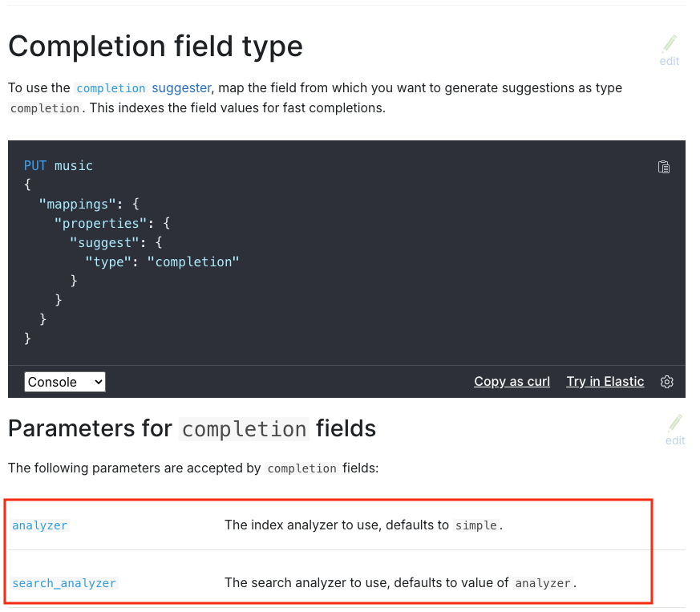Change the code view using the Console dropdown
700x612 pixels.
point(64,382)
